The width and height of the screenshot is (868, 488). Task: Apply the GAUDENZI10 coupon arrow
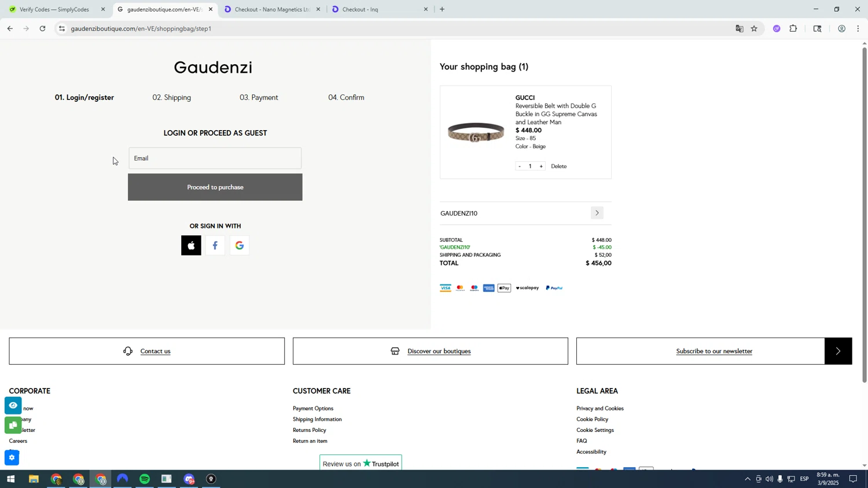point(597,213)
